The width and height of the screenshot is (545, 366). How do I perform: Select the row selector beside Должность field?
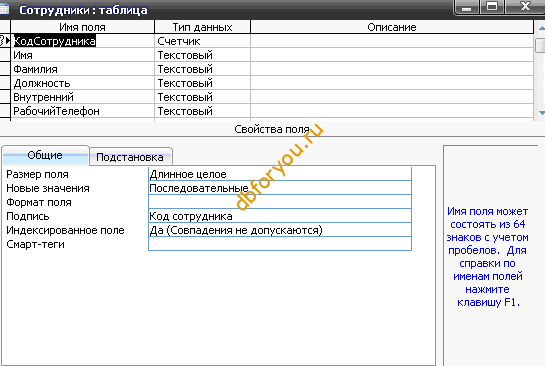[x=5, y=83]
